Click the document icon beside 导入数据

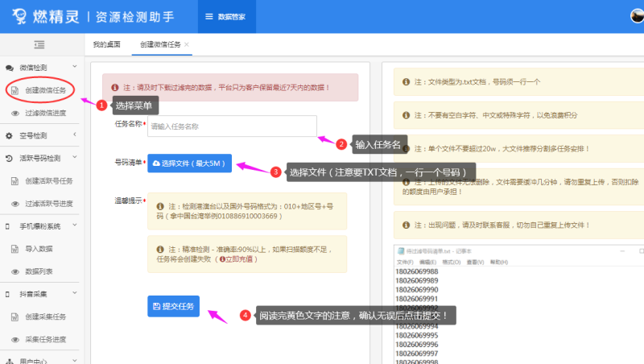[x=14, y=249]
